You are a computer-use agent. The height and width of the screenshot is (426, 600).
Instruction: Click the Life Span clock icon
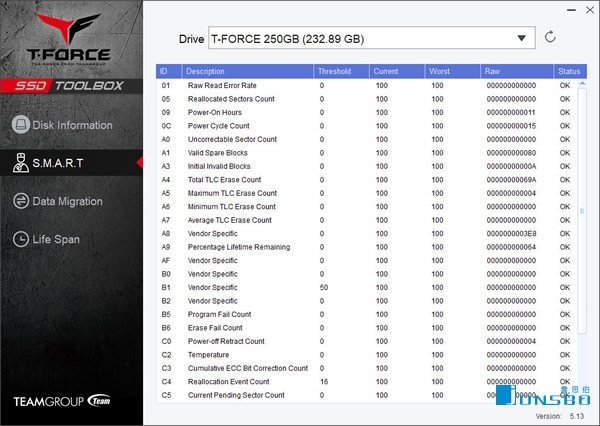click(21, 239)
